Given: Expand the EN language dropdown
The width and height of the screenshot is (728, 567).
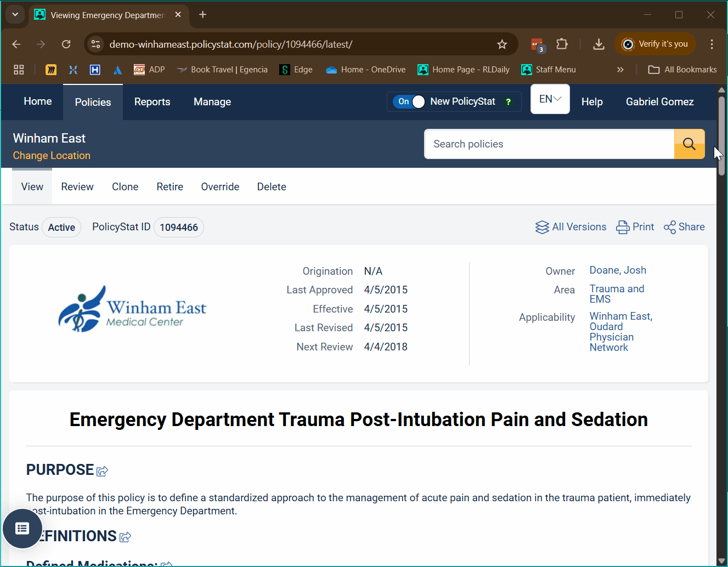Looking at the screenshot, I should pyautogui.click(x=550, y=99).
